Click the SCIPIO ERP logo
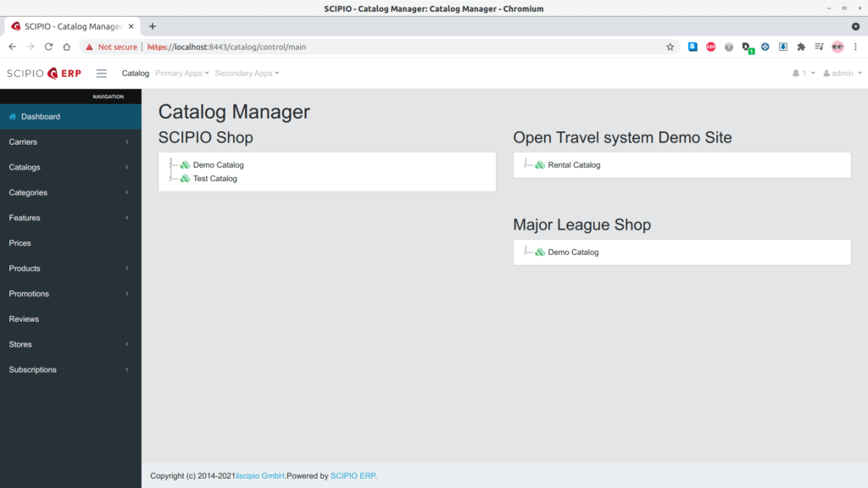 (x=44, y=73)
